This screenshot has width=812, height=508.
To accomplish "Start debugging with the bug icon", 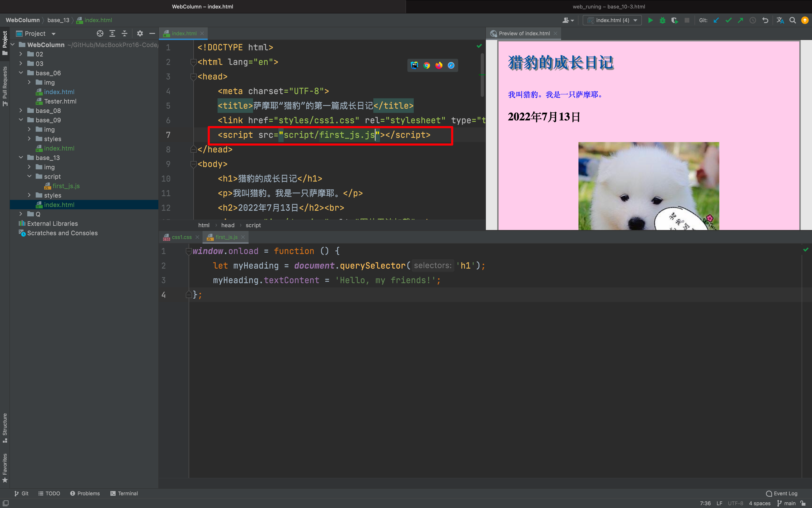I will coord(662,20).
